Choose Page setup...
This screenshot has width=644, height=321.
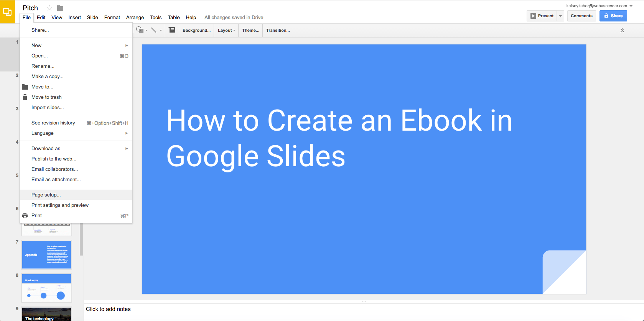tap(76, 195)
